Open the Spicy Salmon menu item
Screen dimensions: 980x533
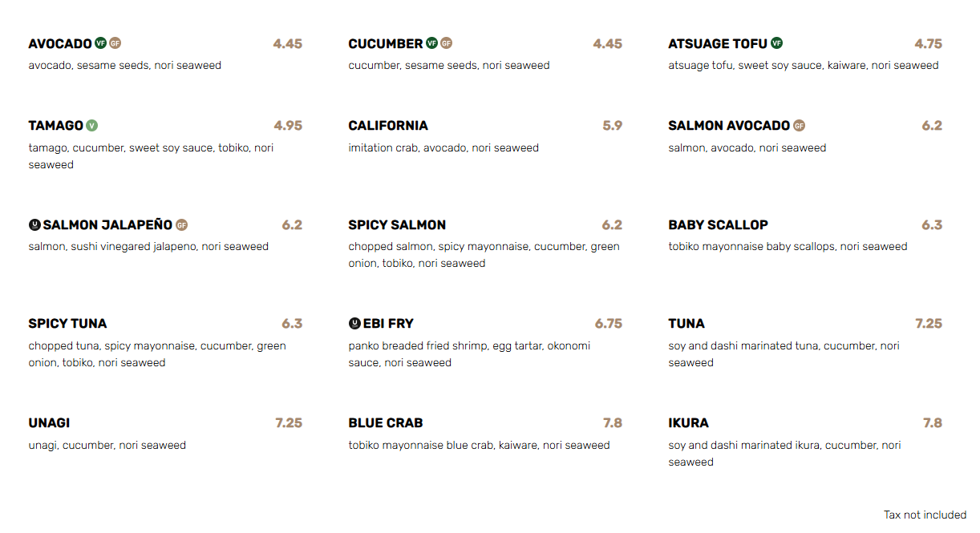(397, 225)
